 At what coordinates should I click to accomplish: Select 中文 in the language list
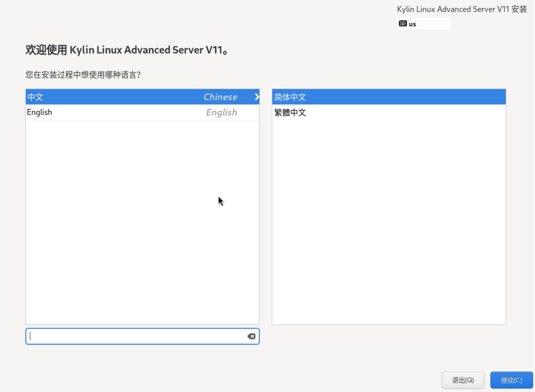35,97
